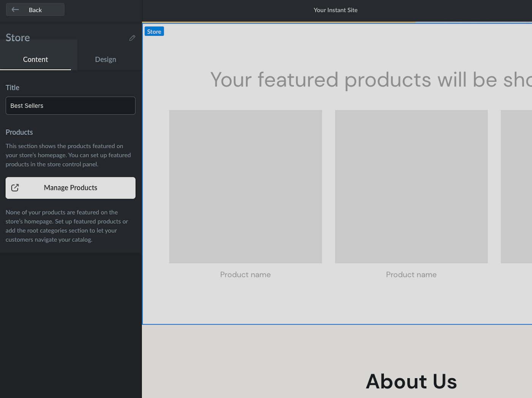Click the Your Instant Site title
Viewport: 532px width, 398px height.
tap(336, 10)
